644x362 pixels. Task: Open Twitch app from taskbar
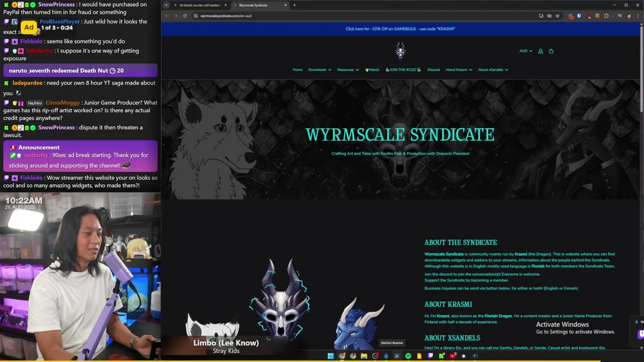pos(430,356)
